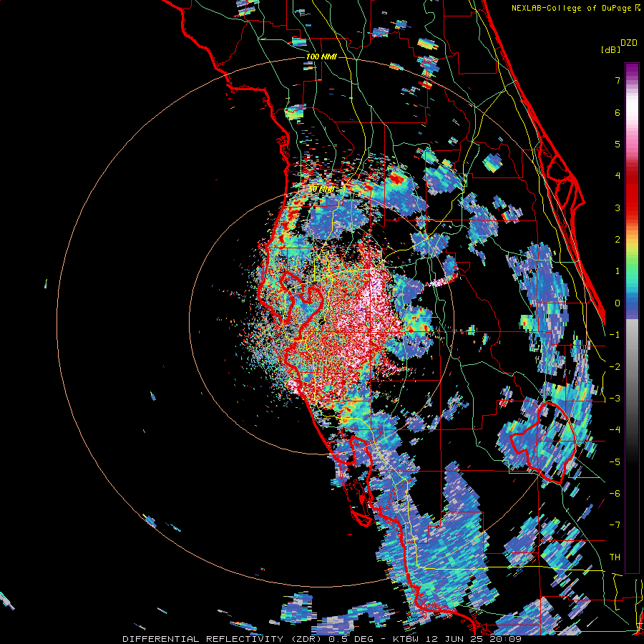Screen dimensions: 644x644
Task: Click the 100 NMI range ring label
Action: coord(321,57)
